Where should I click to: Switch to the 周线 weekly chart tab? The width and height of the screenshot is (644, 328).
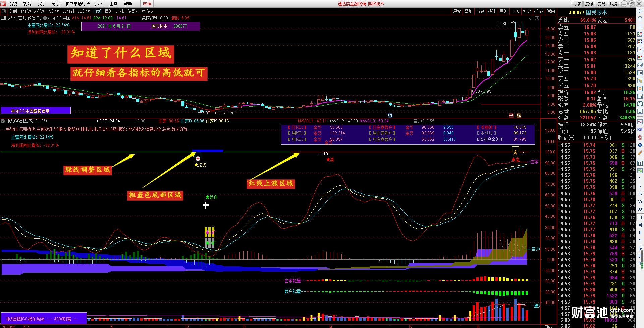109,11
